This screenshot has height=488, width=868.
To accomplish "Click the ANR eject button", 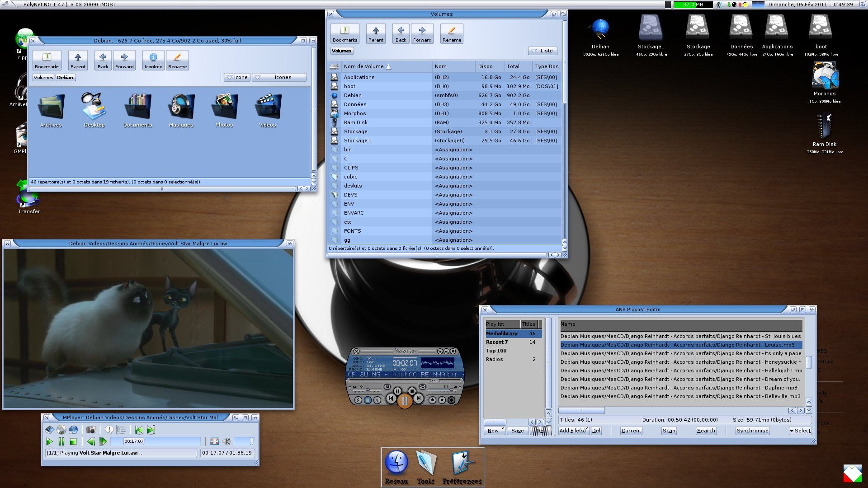I will point(432,400).
